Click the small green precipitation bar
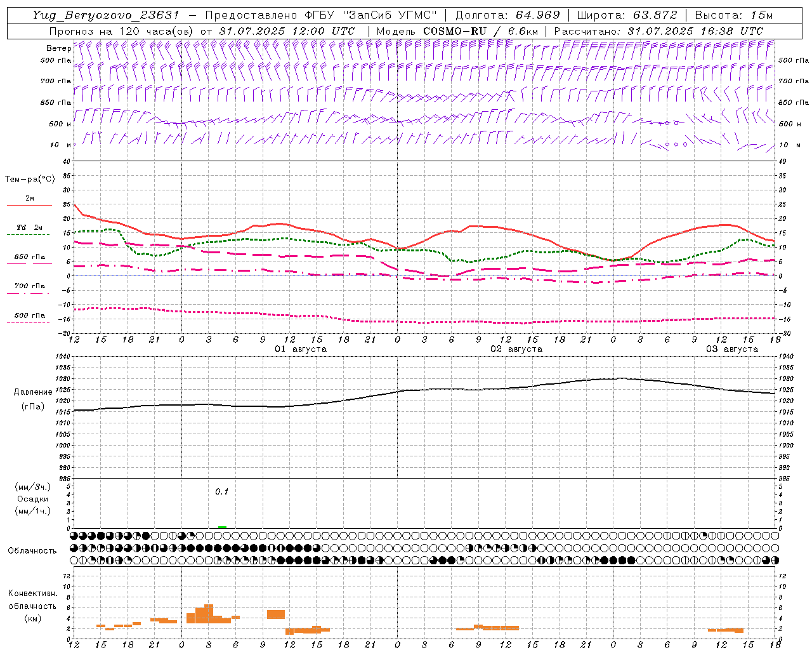 tap(222, 527)
